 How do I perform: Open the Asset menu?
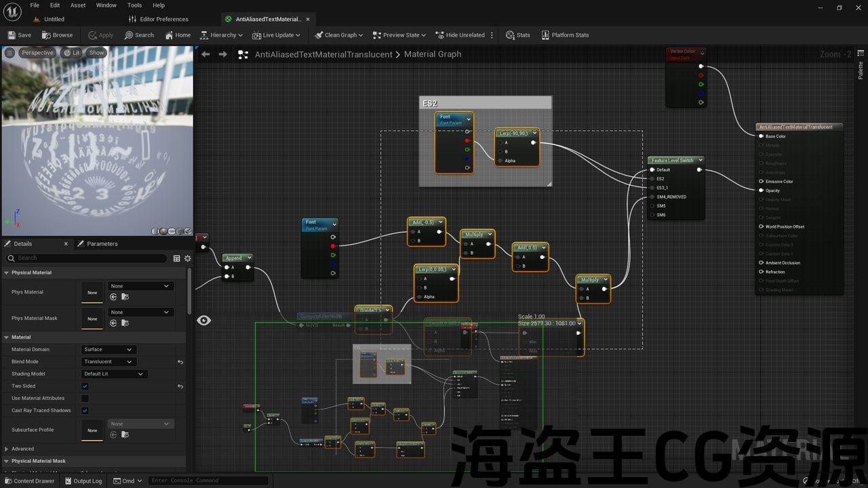(78, 5)
